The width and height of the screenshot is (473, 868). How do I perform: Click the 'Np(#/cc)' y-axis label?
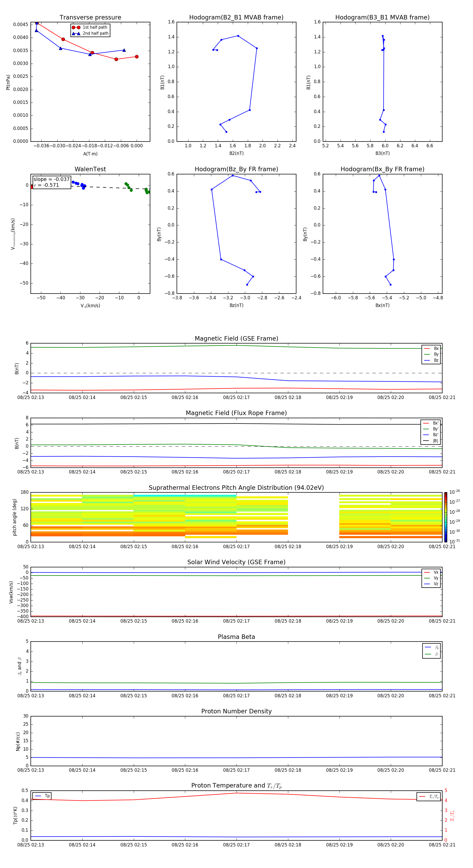coord(18,741)
